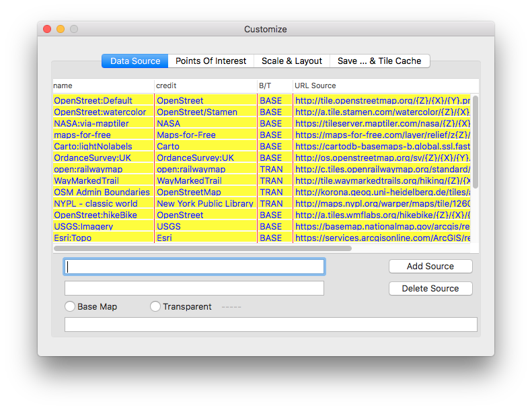Screen dimensions: 532x410
Task: Click the Esri credit cell
Action: (x=206, y=238)
